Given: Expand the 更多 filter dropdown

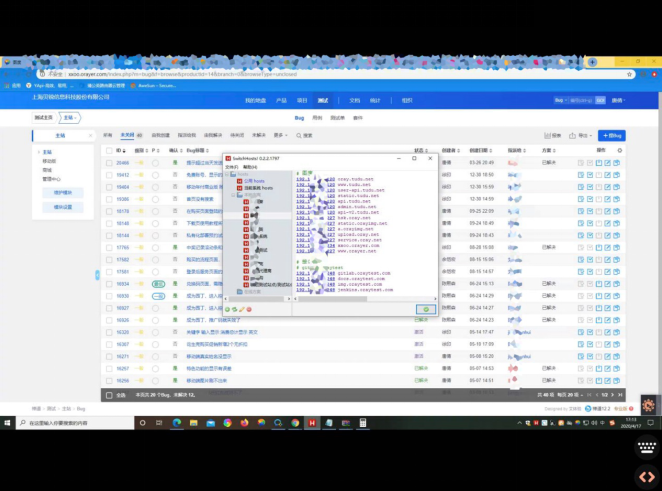Looking at the screenshot, I should tap(280, 136).
